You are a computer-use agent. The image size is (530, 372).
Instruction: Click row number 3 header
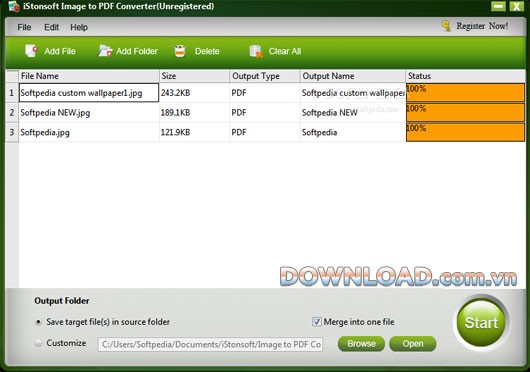pos(12,132)
